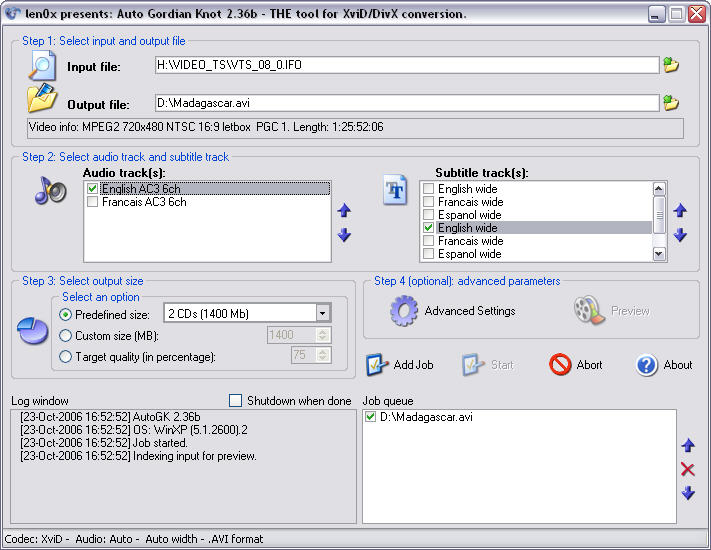Click the Preview film reel icon

coord(589,310)
